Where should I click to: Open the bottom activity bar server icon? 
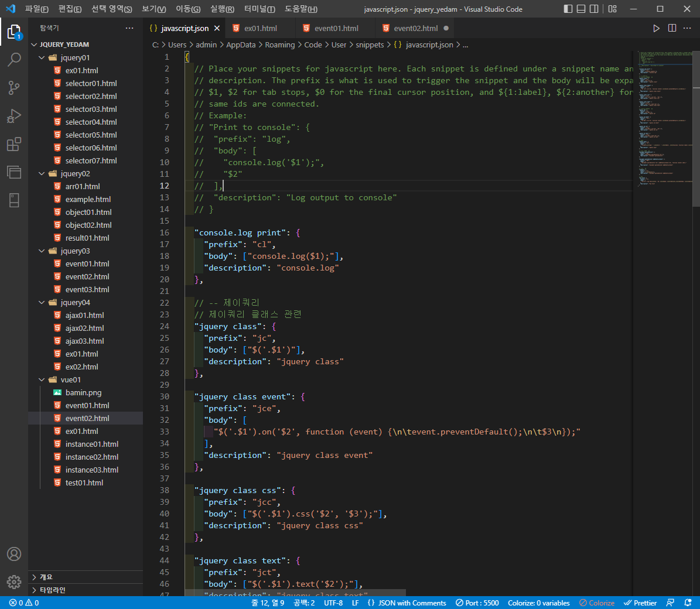click(x=14, y=200)
